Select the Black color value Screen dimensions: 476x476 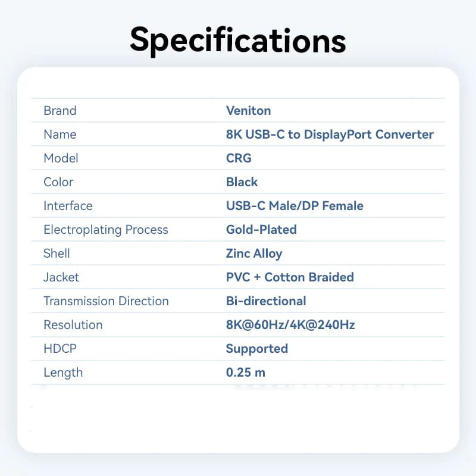pyautogui.click(x=242, y=182)
